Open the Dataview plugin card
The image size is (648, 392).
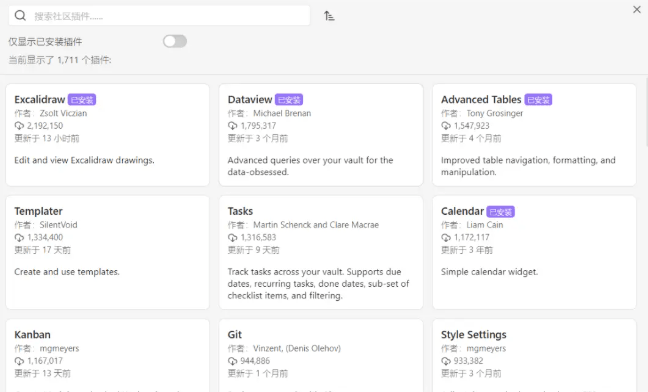[x=321, y=135]
